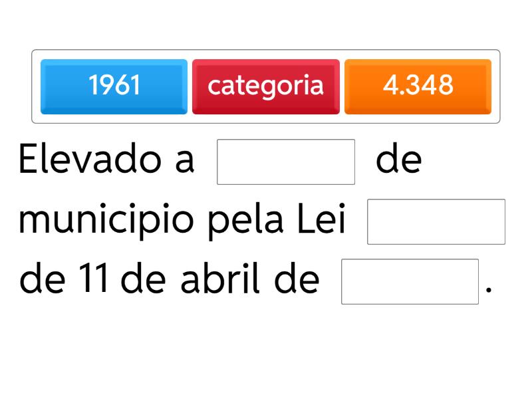Click the 'de' starting the third line
Screen dimensions: 532x399
[x=42, y=280]
